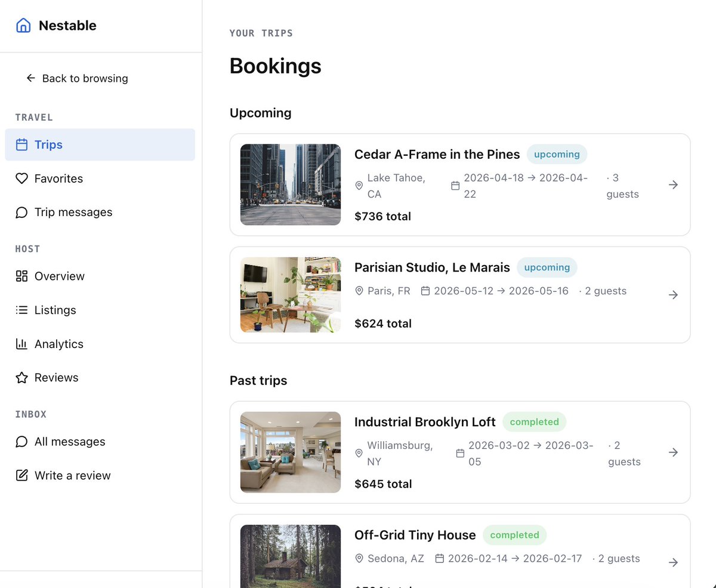The image size is (716, 588).
Task: Click the Lake Tahoe, CA location text
Action: click(x=396, y=186)
